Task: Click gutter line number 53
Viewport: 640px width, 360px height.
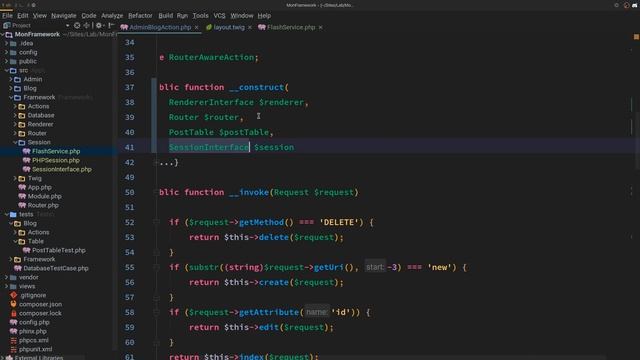Action: [129, 237]
